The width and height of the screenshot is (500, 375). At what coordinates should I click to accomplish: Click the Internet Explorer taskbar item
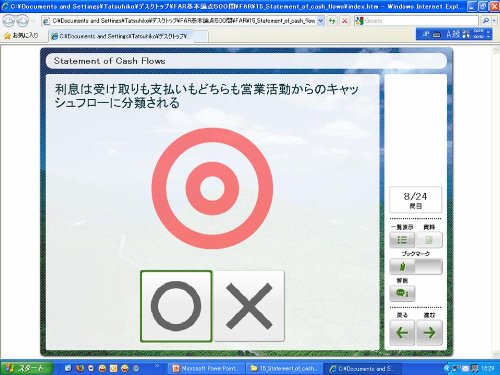[363, 368]
